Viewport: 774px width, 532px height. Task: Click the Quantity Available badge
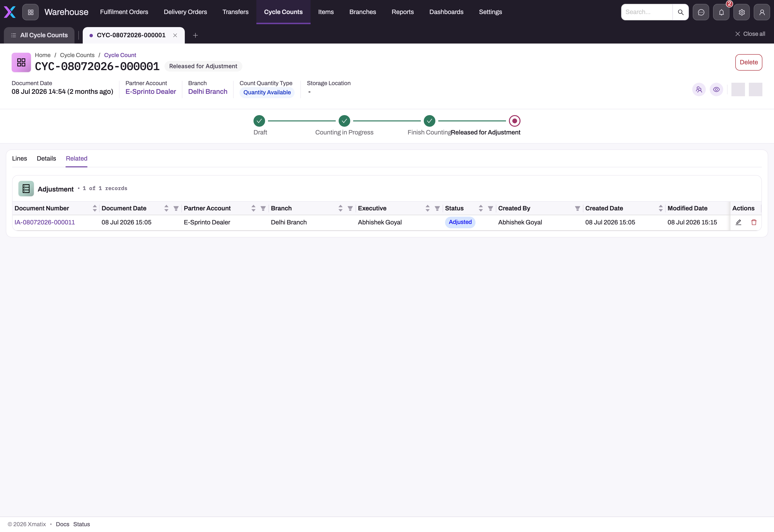pyautogui.click(x=267, y=92)
